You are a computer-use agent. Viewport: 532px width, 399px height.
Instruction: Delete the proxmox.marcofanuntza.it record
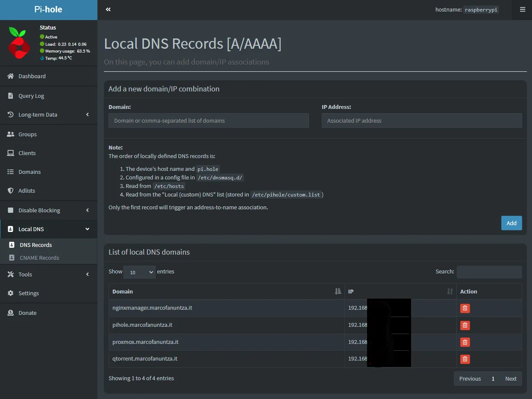(x=465, y=342)
